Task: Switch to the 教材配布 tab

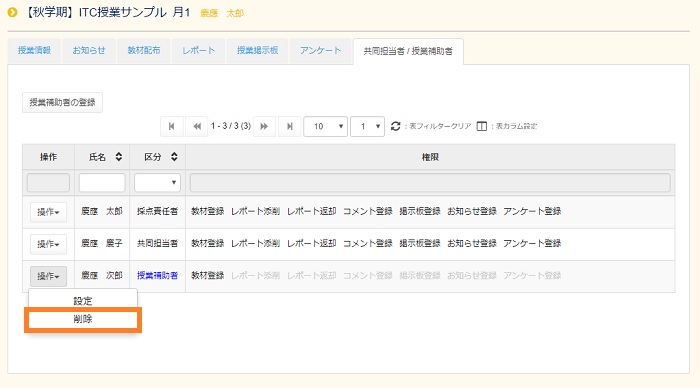Action: coord(144,50)
